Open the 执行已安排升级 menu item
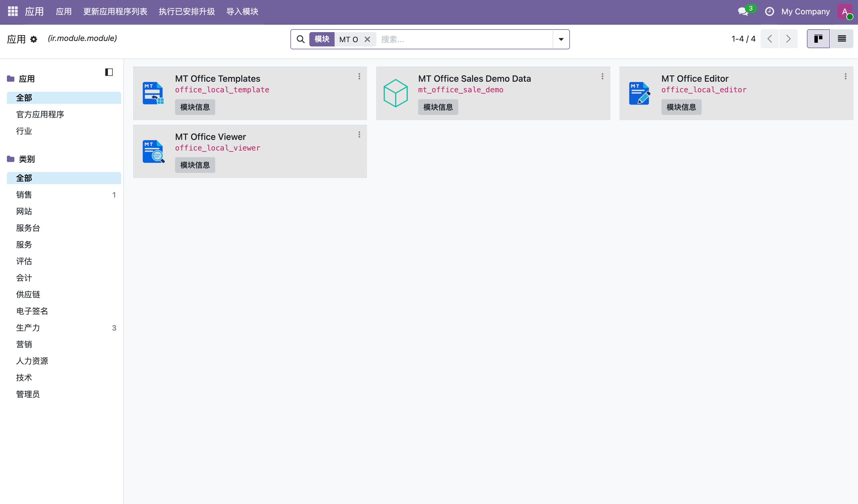The height and width of the screenshot is (504, 858). click(187, 11)
